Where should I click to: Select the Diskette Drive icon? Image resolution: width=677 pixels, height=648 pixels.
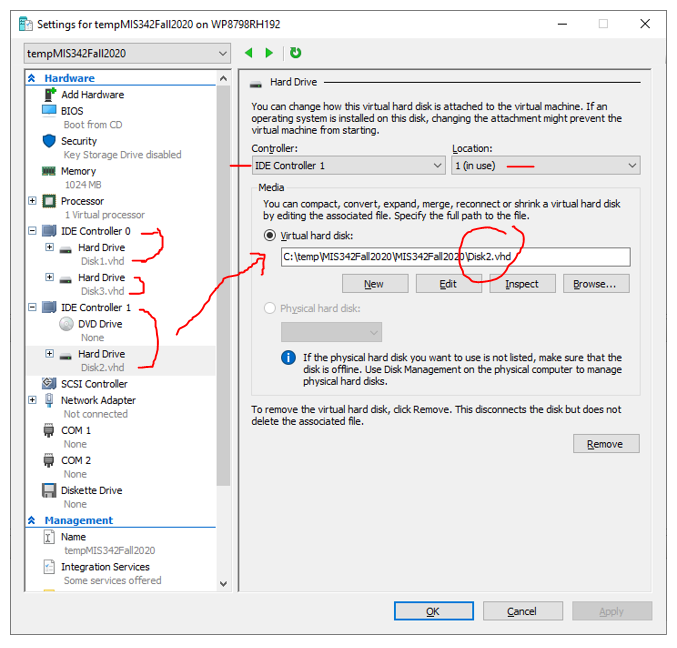(x=49, y=490)
